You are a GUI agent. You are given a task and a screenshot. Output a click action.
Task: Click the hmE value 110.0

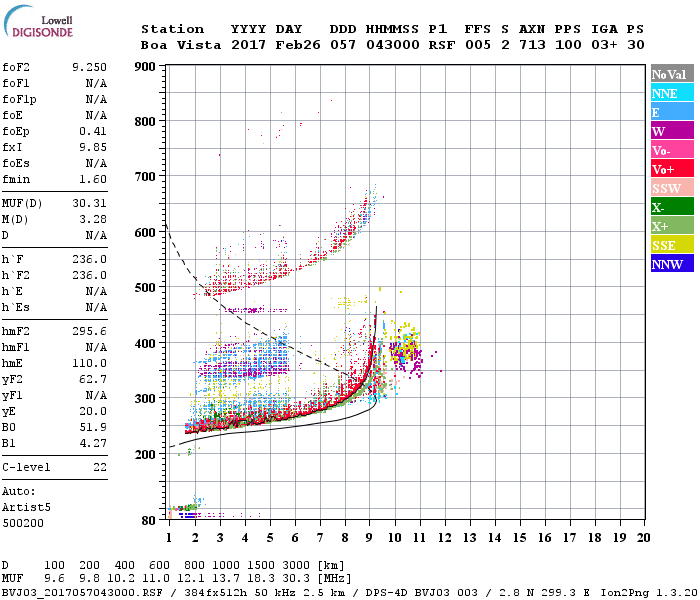coord(89,363)
